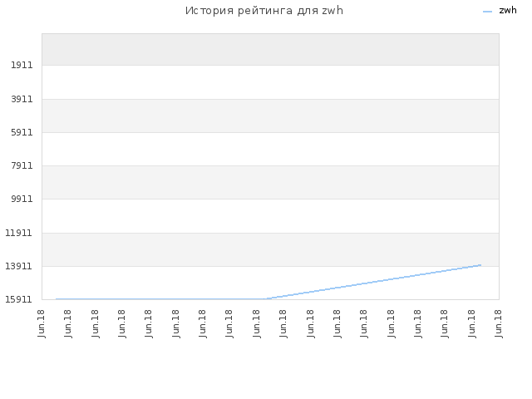Click the middle of the rising zwh line segment

click(x=373, y=282)
